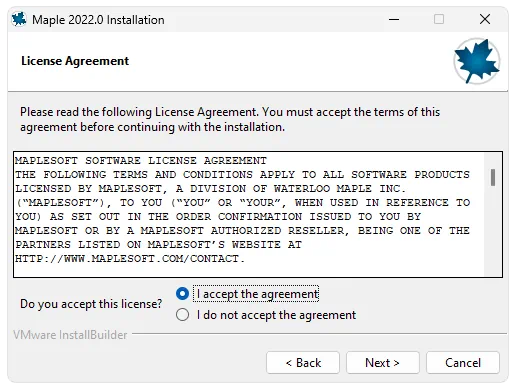
Task: Click the Maple leaf icon in title bar
Action: (x=19, y=19)
